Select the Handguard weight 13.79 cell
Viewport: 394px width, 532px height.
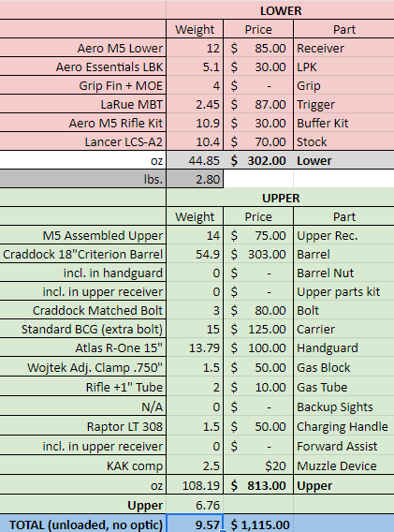tap(195, 347)
